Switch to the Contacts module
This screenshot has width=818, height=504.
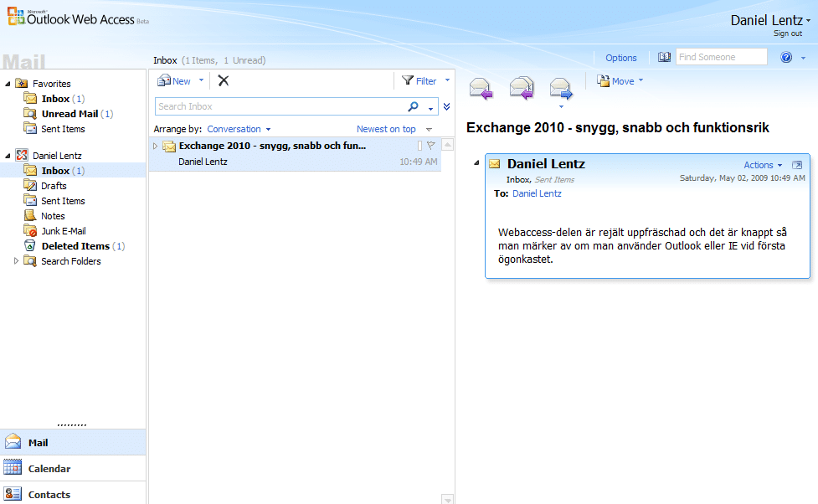[49, 494]
